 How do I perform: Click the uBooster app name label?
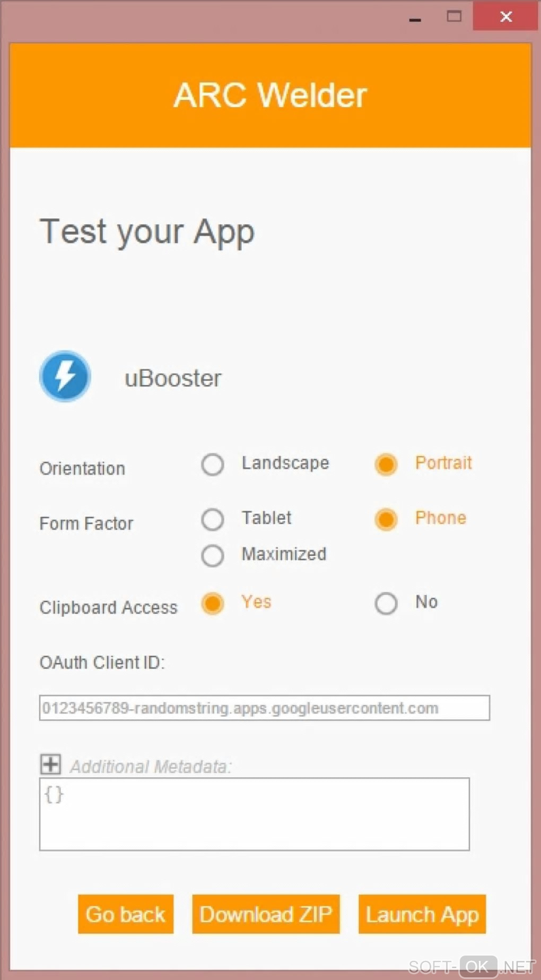173,379
